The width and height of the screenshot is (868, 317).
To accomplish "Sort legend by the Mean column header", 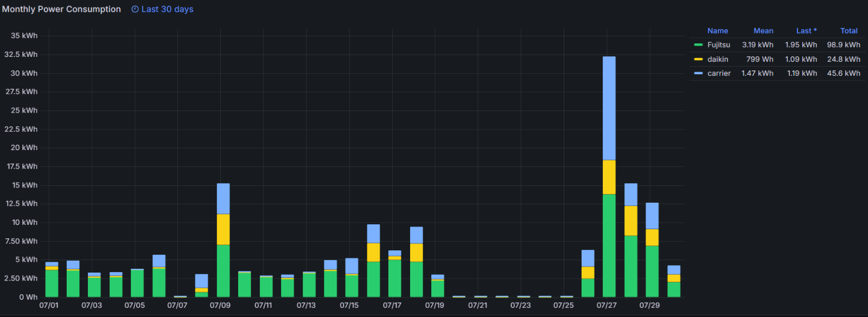I will point(763,31).
